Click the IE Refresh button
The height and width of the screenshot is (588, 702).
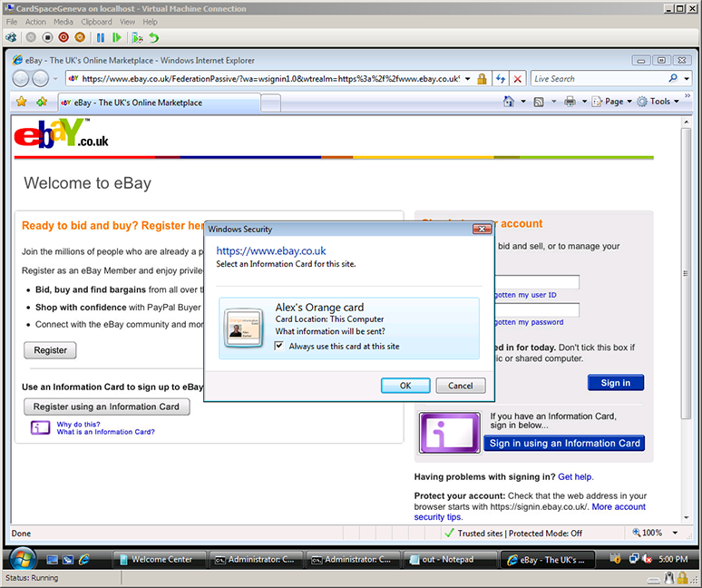pos(500,79)
